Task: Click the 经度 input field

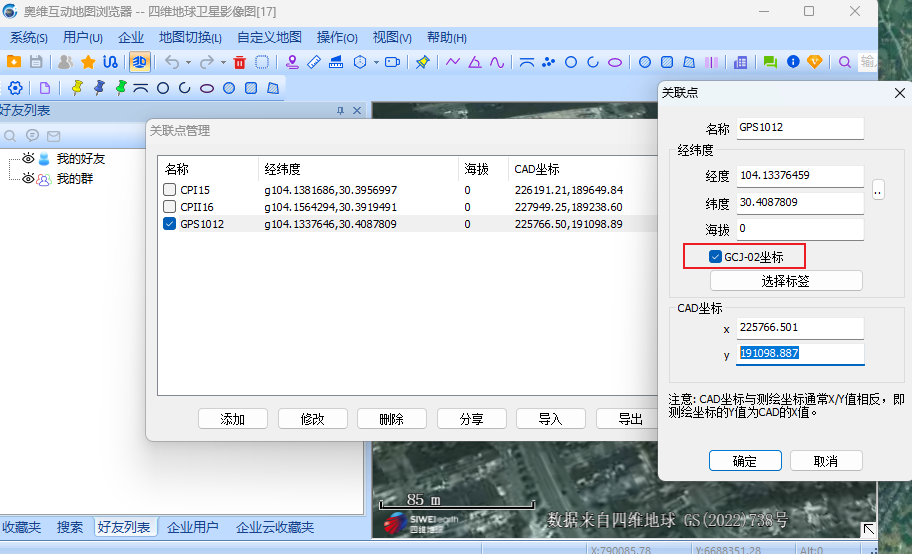Action: coord(799,176)
